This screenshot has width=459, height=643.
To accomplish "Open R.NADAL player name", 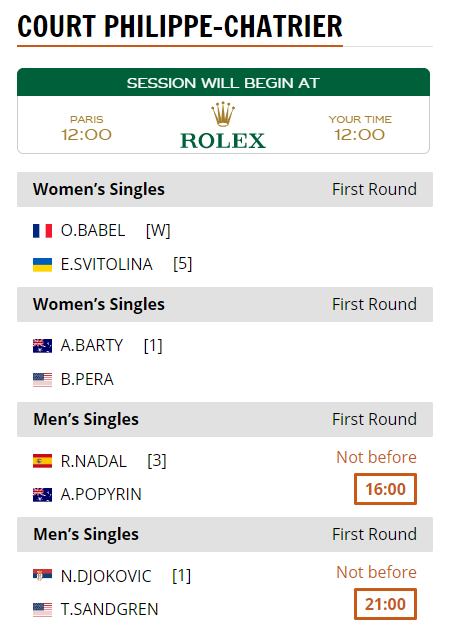I will pyautogui.click(x=94, y=461).
